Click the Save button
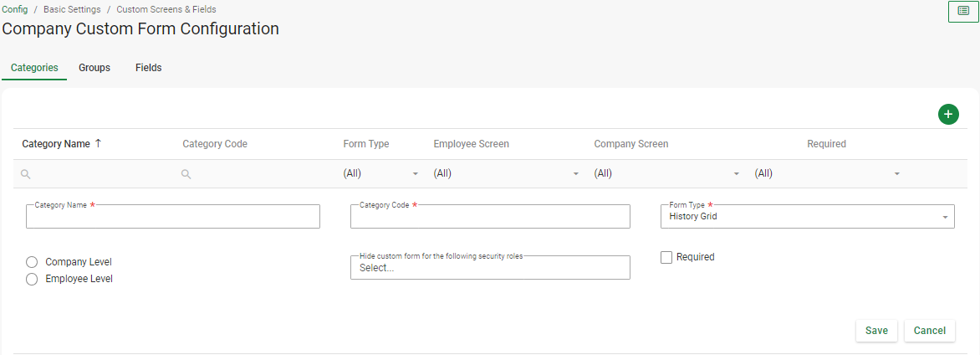Viewport: 980px width, 355px height. pos(876,331)
